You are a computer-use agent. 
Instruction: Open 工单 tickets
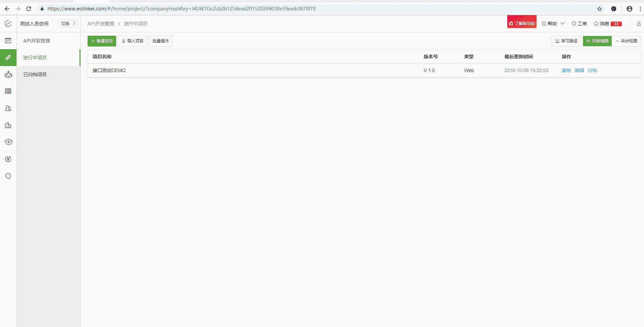pyautogui.click(x=579, y=24)
